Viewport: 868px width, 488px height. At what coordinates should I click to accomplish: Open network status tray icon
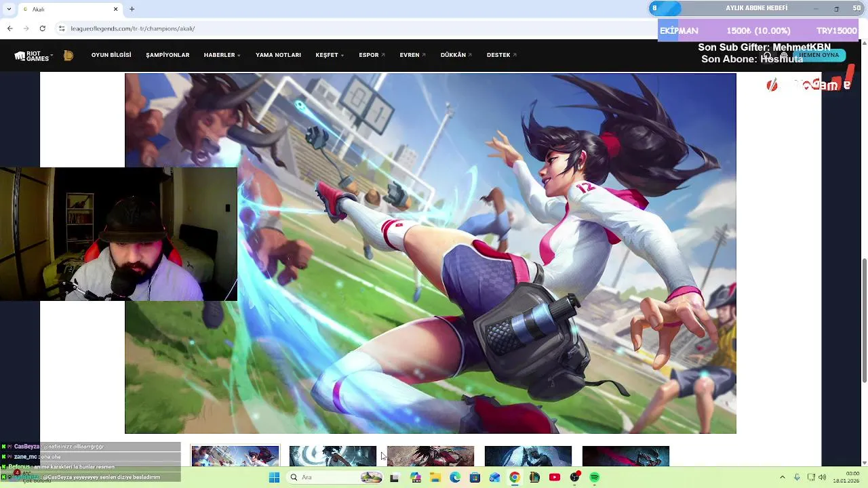tap(811, 477)
